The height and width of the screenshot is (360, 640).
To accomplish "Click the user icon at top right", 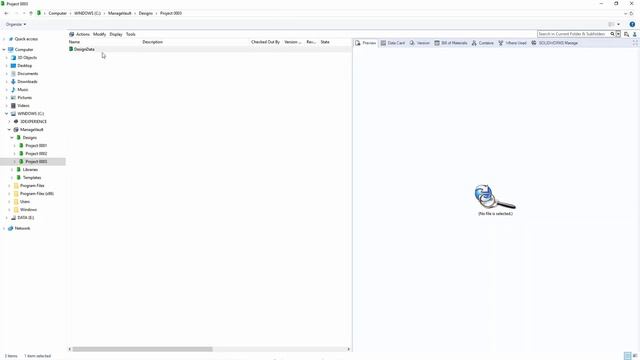I will click(x=635, y=34).
